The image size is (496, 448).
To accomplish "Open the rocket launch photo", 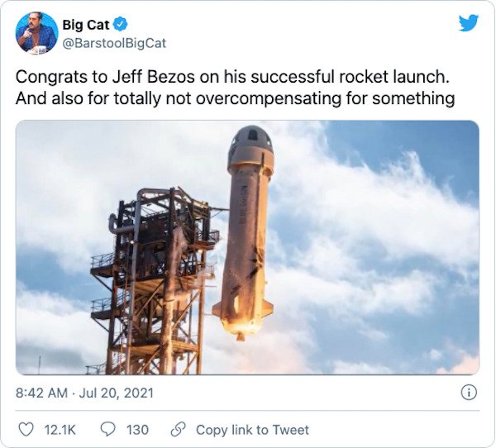I will coord(247,247).
